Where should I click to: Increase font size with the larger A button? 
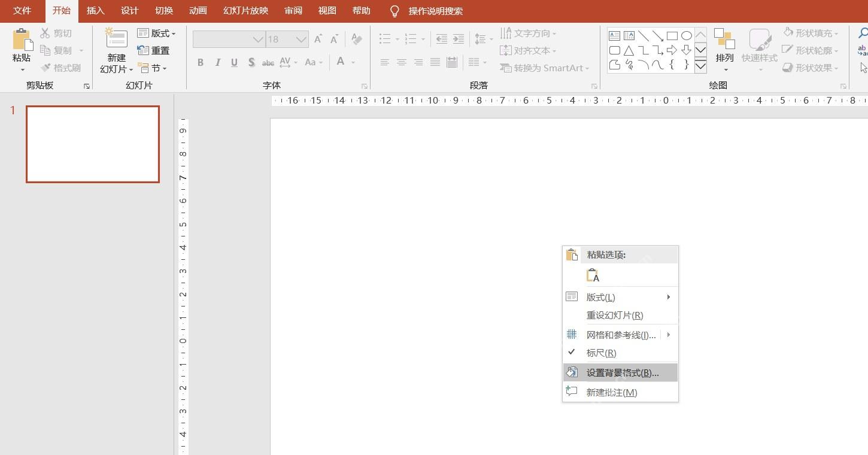pyautogui.click(x=318, y=40)
